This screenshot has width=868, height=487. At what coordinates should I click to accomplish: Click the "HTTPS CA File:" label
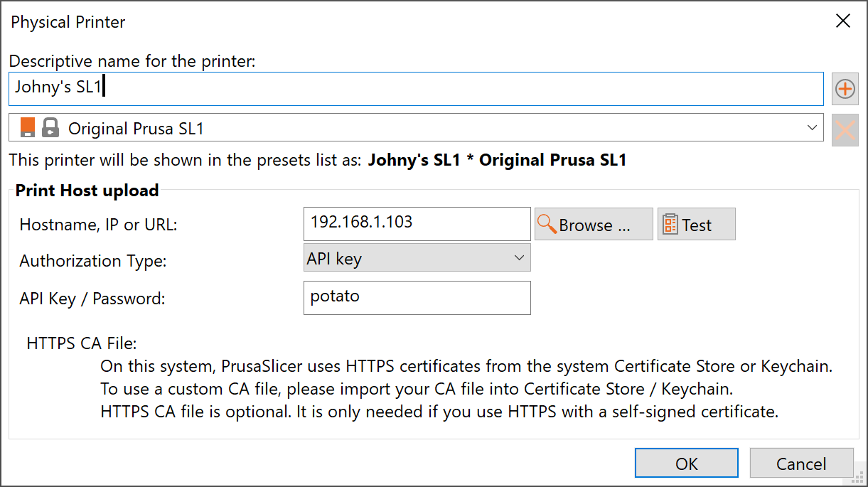click(x=82, y=343)
